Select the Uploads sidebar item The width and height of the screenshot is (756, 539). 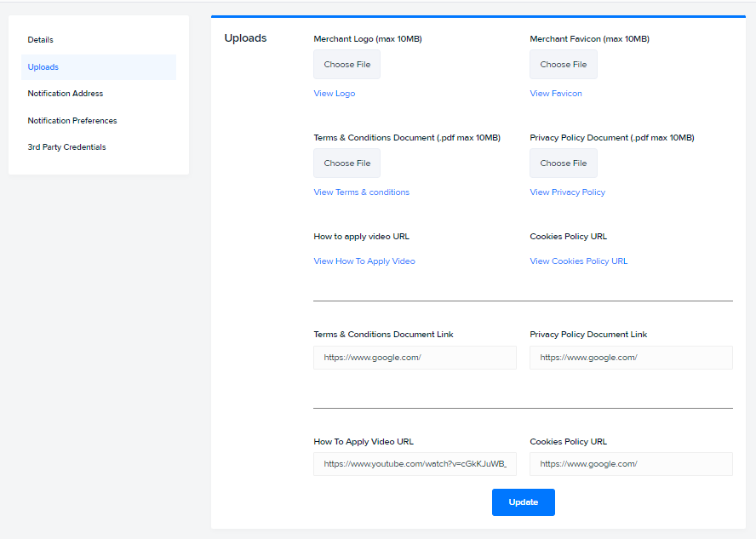point(99,67)
